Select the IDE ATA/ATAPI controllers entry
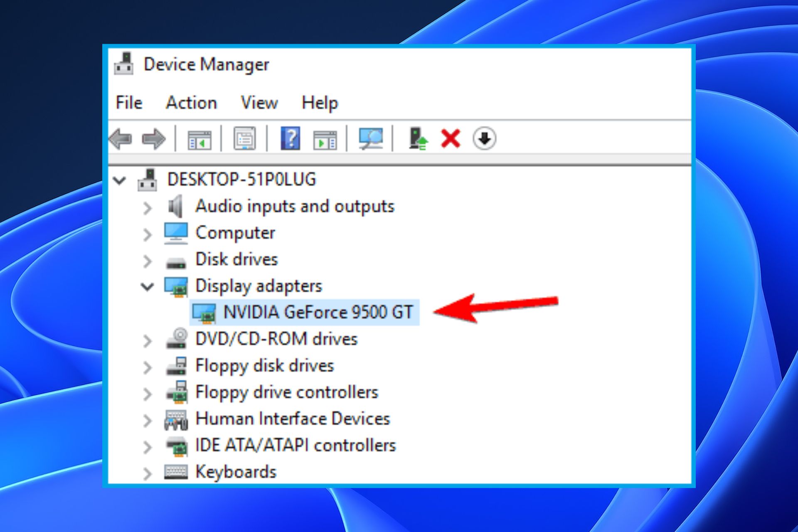The height and width of the screenshot is (532, 798). [x=296, y=445]
